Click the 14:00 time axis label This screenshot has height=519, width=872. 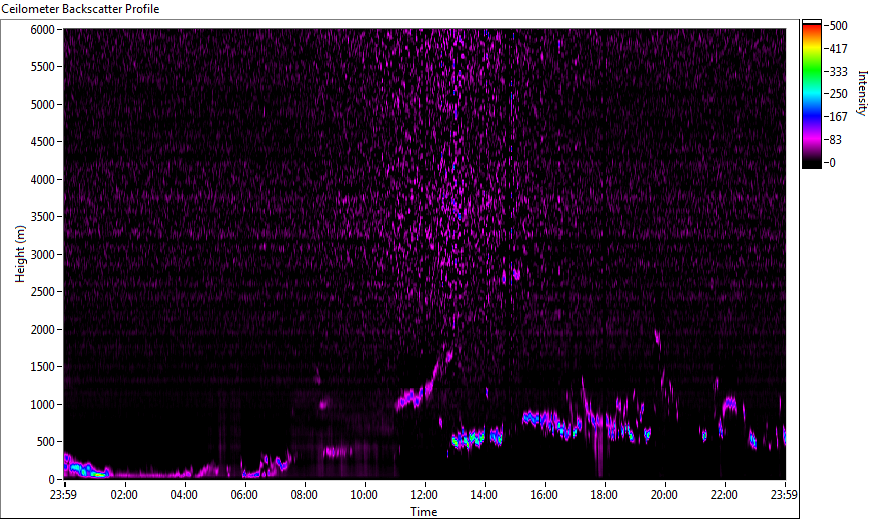pyautogui.click(x=484, y=495)
